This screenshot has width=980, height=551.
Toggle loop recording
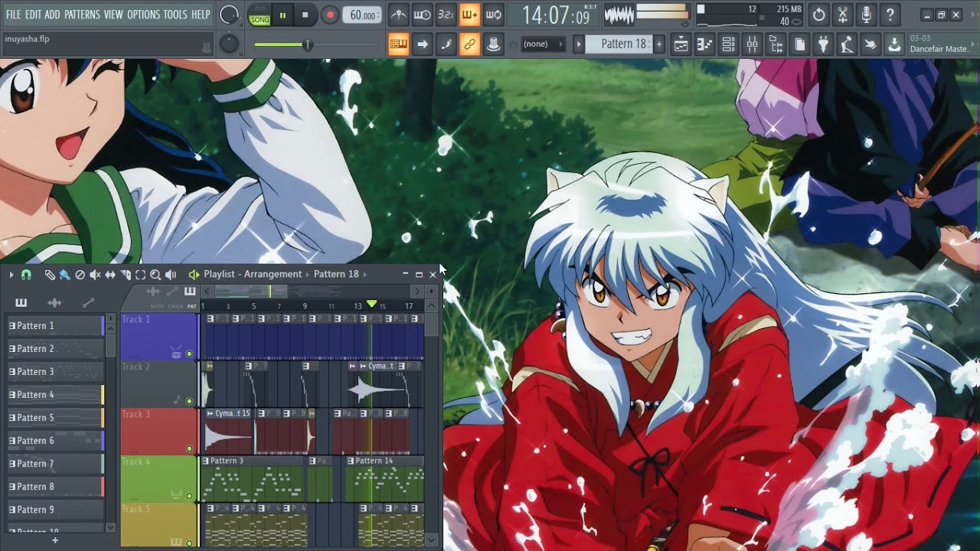493,15
